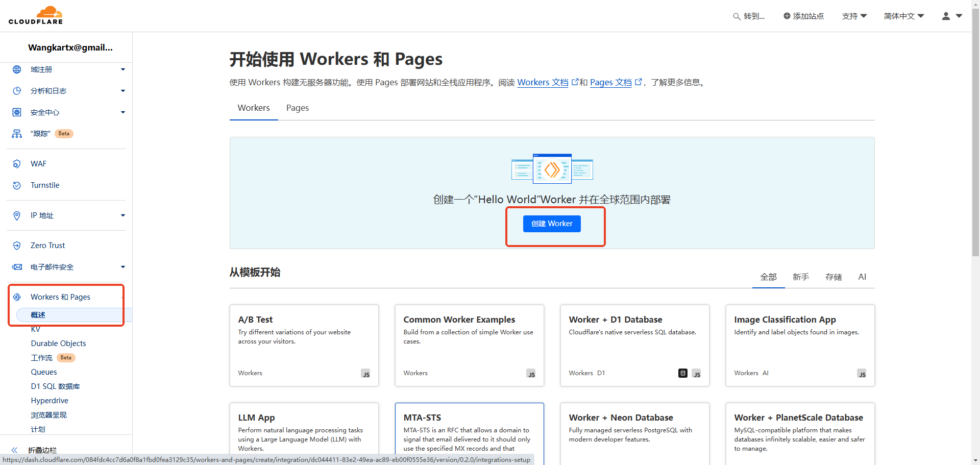
Task: Click the IP address pin icon
Action: 17,215
